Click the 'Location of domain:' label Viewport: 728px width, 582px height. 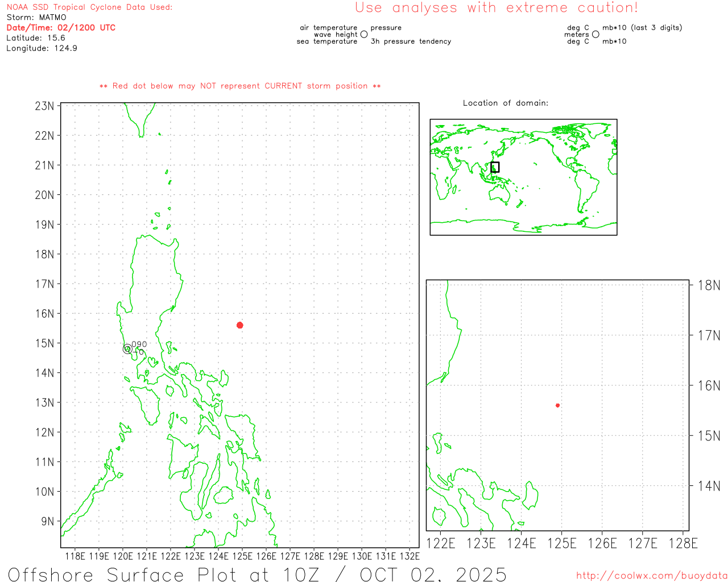point(505,103)
